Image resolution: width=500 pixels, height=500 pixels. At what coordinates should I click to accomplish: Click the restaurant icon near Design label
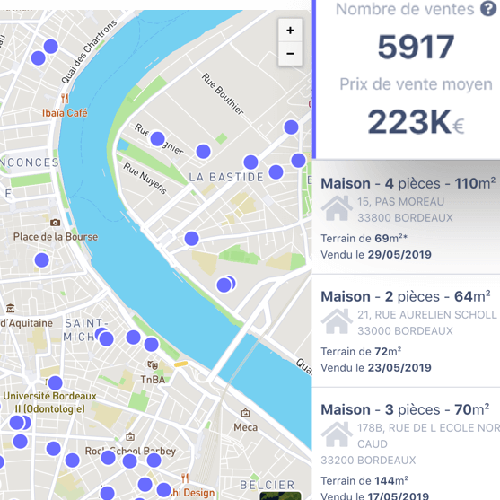(185, 478)
